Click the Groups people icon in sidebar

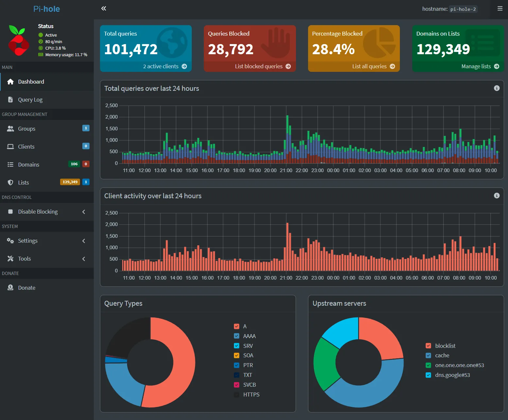point(10,129)
